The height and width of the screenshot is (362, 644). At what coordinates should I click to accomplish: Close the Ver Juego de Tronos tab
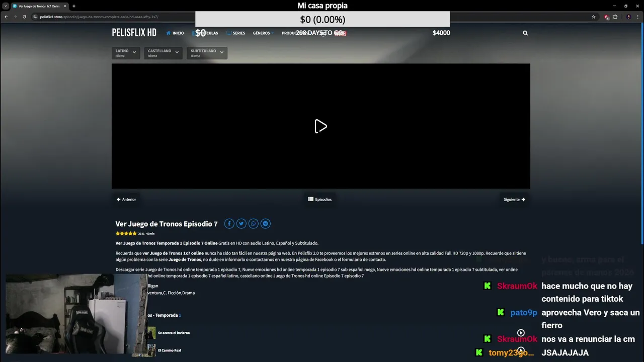click(64, 6)
